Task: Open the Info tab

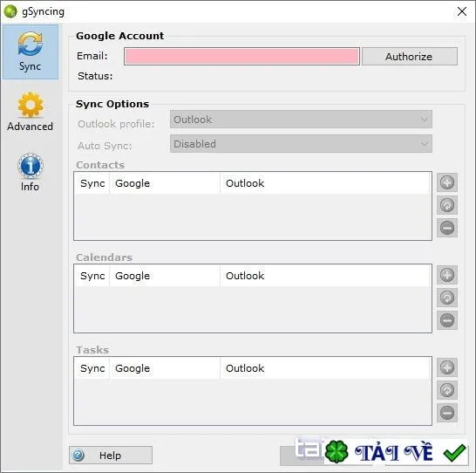Action: point(30,173)
